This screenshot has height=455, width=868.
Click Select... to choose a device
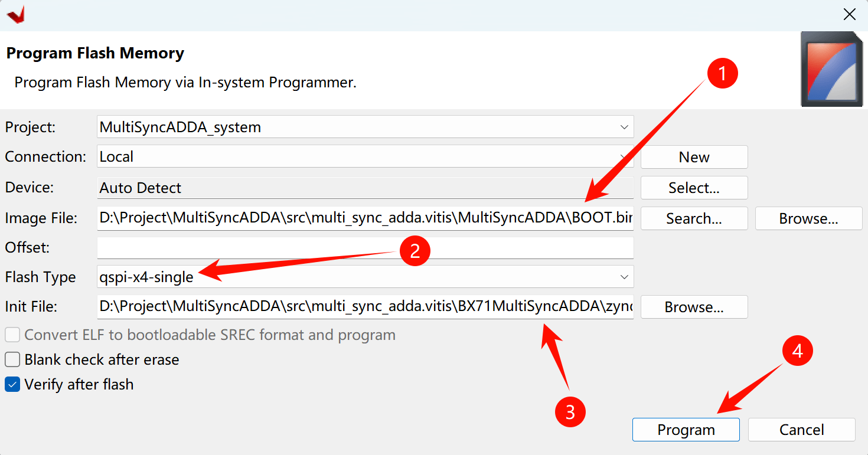click(x=694, y=188)
